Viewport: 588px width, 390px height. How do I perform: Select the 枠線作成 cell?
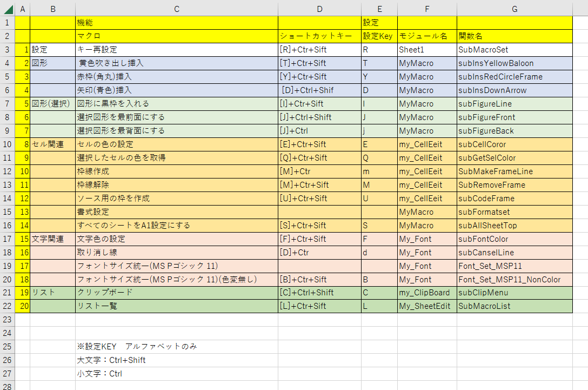pyautogui.click(x=177, y=171)
